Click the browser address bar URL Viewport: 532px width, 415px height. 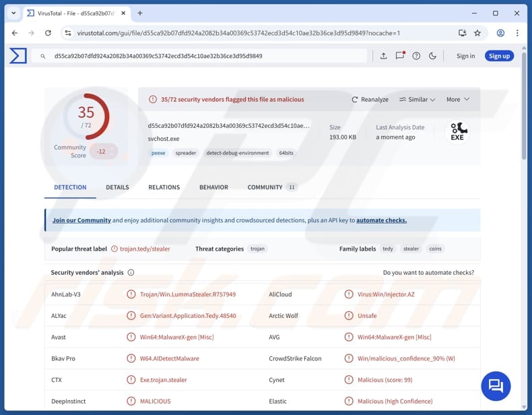tap(238, 33)
